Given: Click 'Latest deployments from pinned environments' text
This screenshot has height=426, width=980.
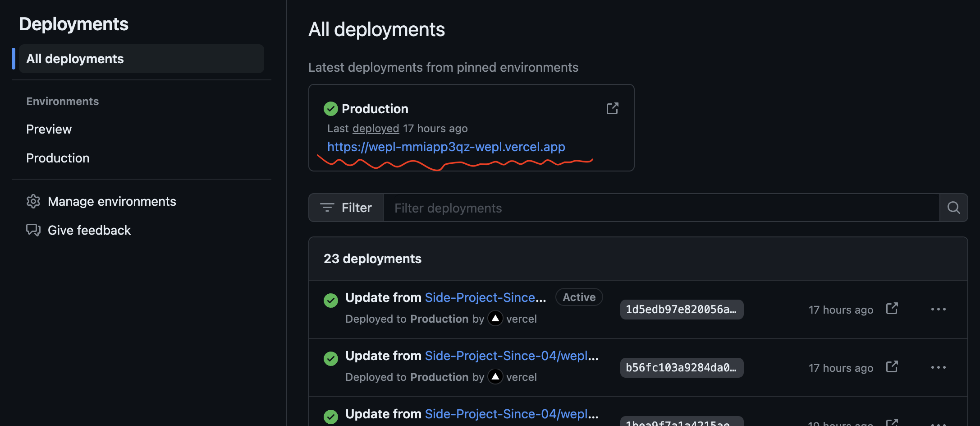Looking at the screenshot, I should 443,67.
